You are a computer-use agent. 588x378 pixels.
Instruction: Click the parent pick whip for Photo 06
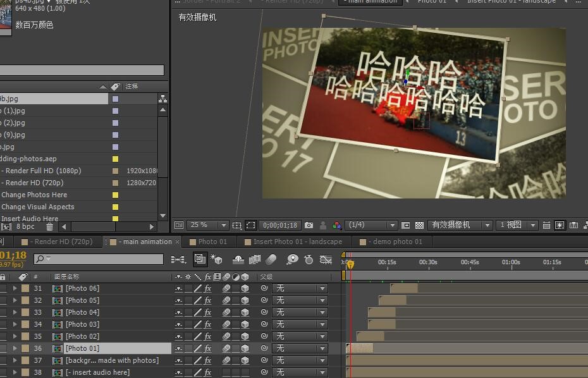tap(264, 288)
